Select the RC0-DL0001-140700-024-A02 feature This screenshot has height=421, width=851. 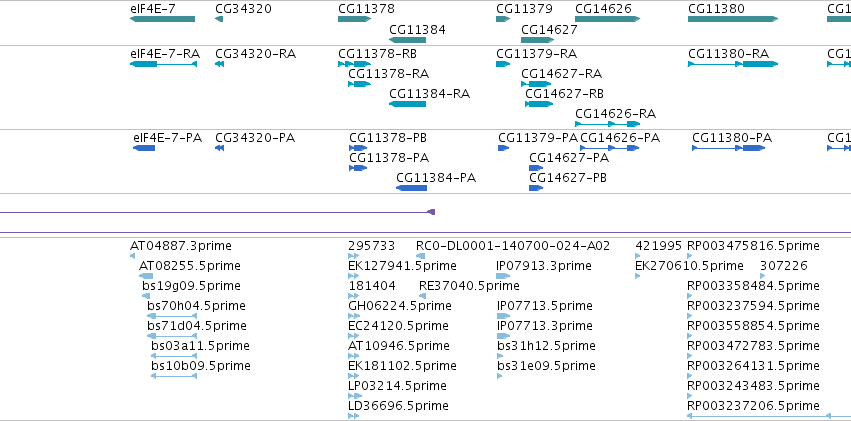point(421,256)
